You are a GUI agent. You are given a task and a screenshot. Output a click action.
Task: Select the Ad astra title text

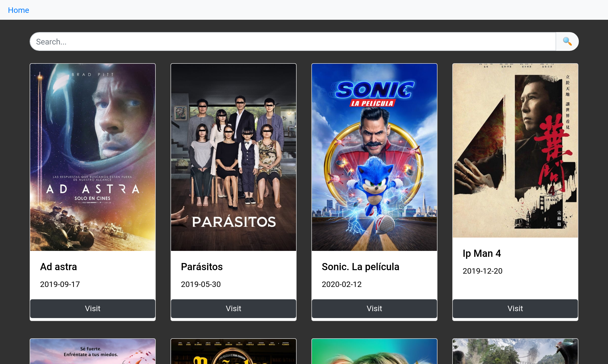(59, 267)
